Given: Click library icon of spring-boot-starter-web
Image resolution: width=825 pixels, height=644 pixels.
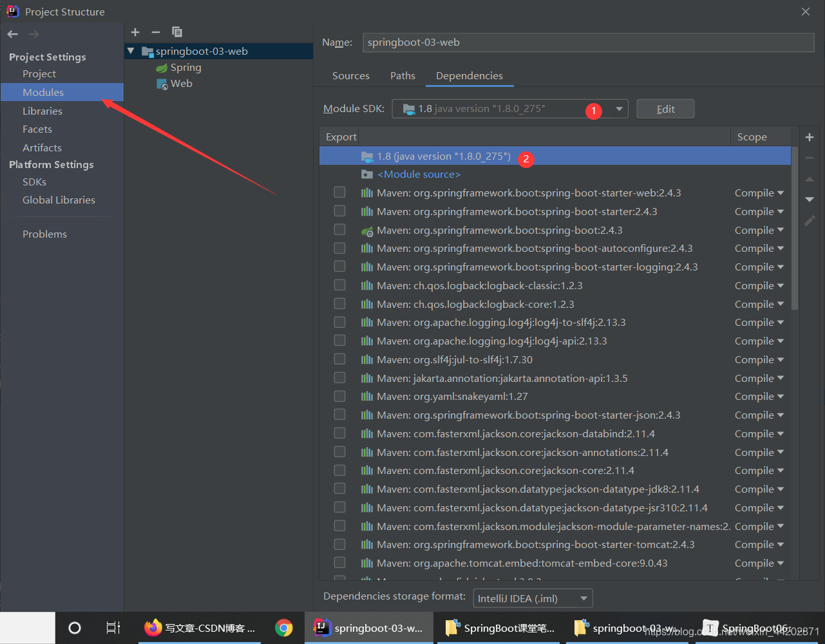Looking at the screenshot, I should pyautogui.click(x=367, y=193).
